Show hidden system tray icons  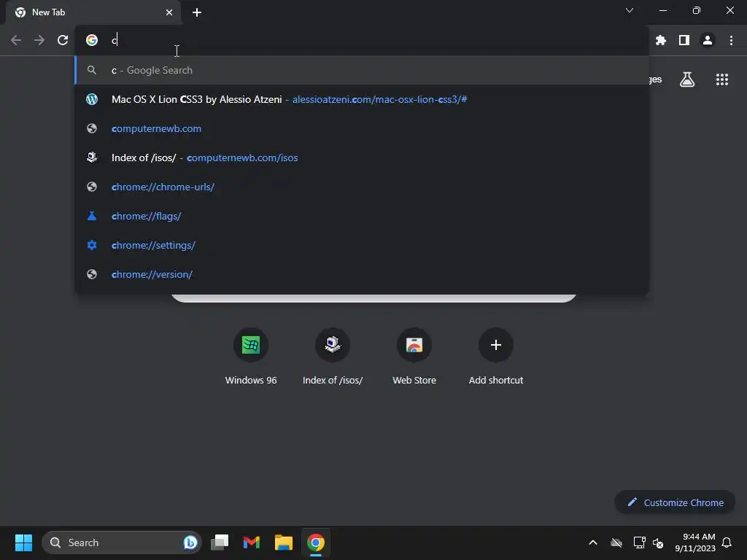pos(593,542)
